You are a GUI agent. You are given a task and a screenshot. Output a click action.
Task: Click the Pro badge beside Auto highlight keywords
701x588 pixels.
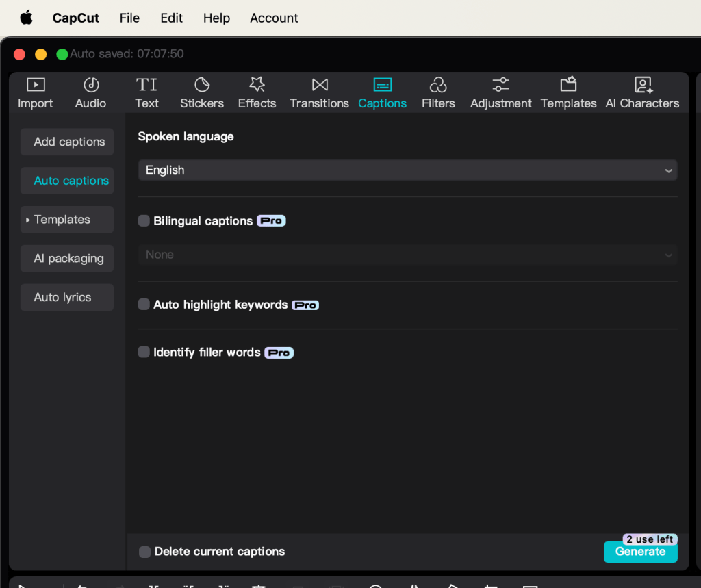click(x=305, y=305)
